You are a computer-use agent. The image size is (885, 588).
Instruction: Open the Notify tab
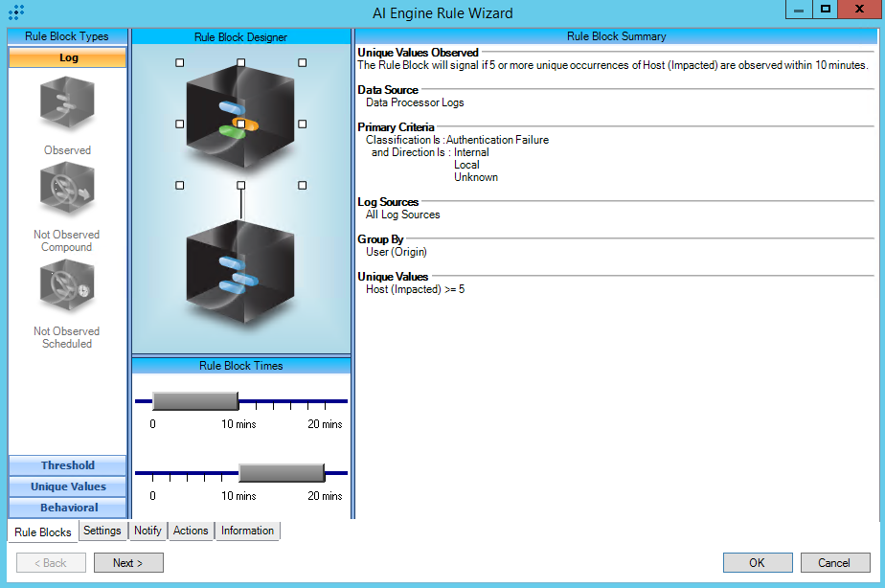(x=147, y=531)
